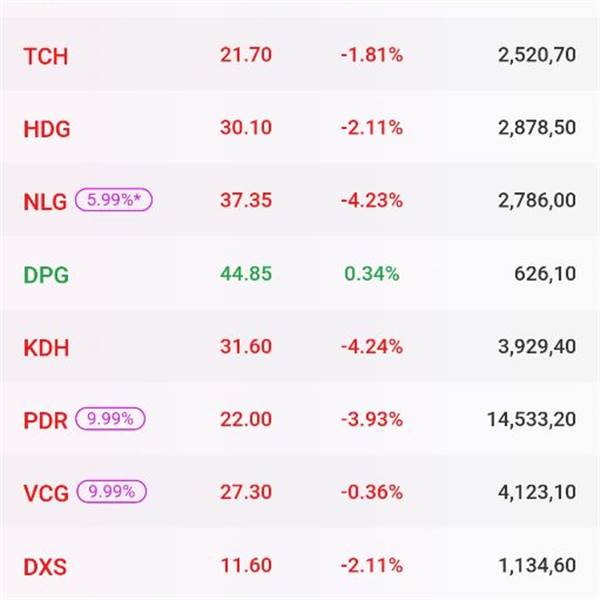
Task: Click the green 0.34% change value
Action: (x=371, y=274)
